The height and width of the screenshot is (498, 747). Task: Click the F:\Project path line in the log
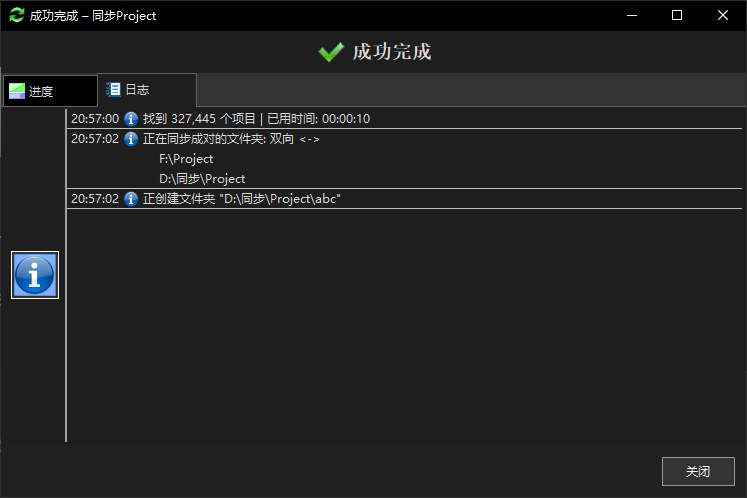pyautogui.click(x=186, y=159)
